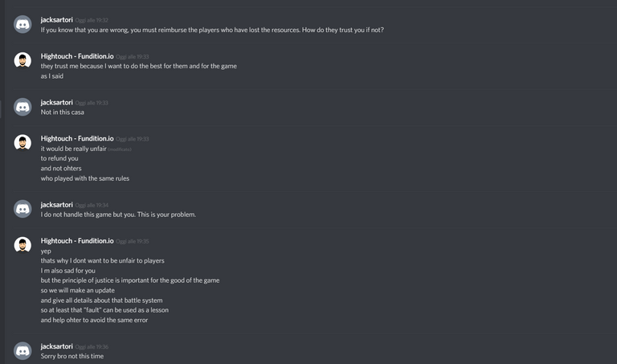This screenshot has height=364, width=617.
Task: Select the message 'so we will make an update'
Action: (77, 290)
